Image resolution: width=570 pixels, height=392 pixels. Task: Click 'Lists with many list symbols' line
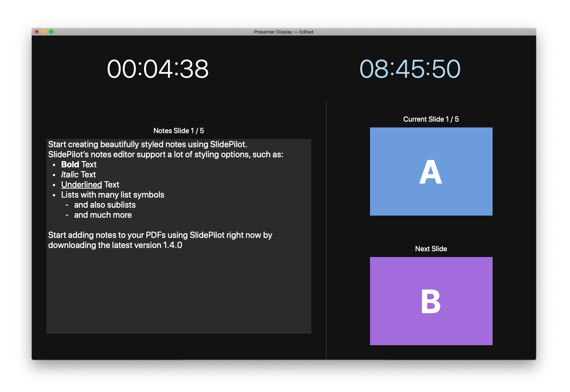[113, 195]
